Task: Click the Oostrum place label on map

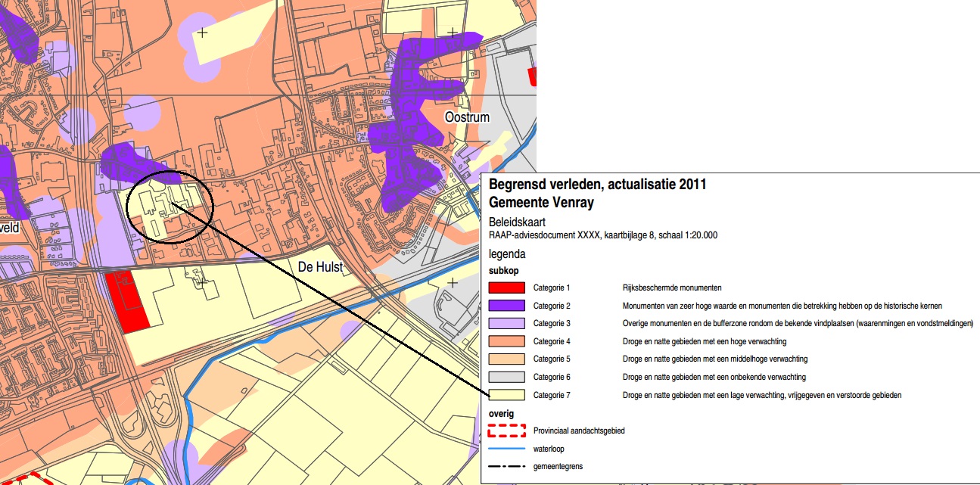Action: pos(467,117)
